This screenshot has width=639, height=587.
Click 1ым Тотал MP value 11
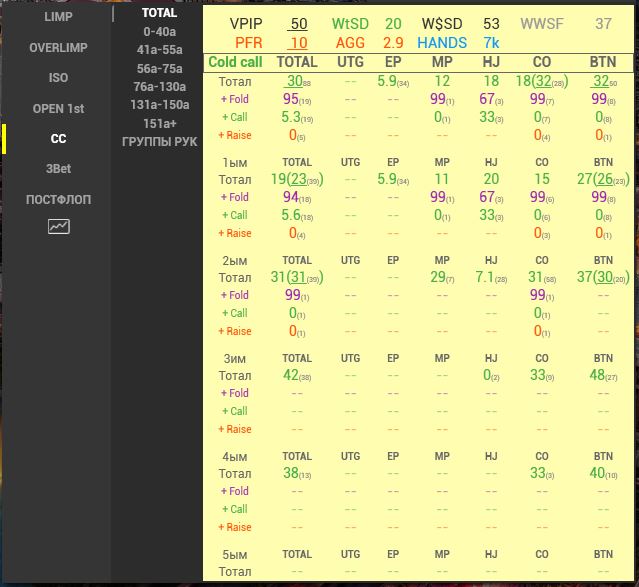[x=442, y=179]
